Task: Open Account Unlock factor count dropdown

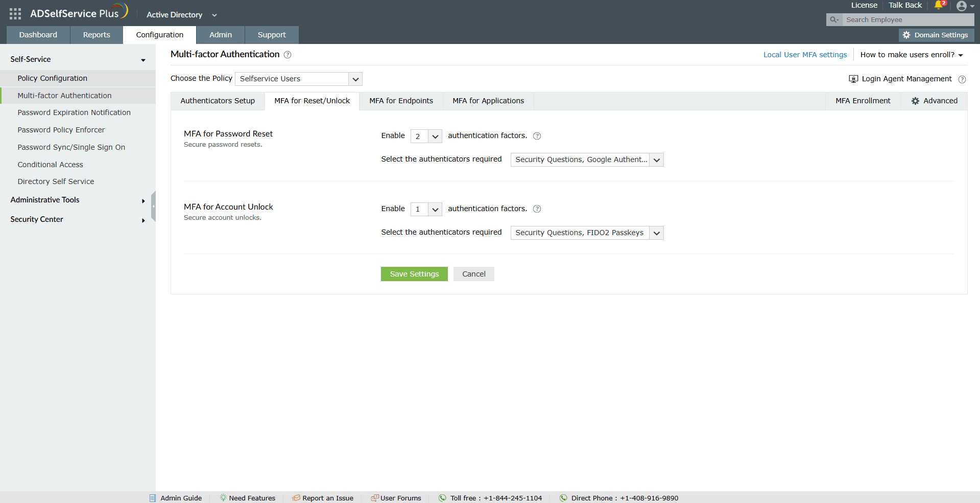Action: (426, 209)
